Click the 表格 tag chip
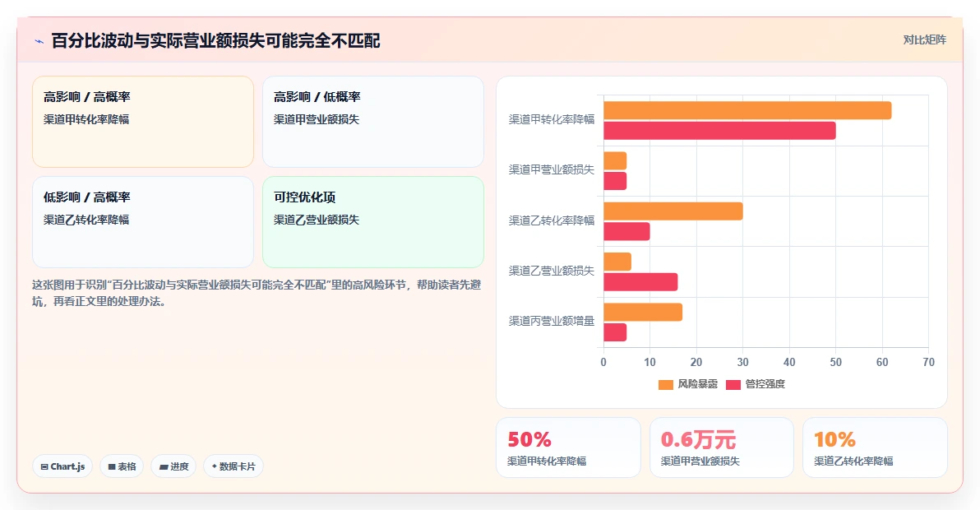980x510 pixels. (x=122, y=466)
